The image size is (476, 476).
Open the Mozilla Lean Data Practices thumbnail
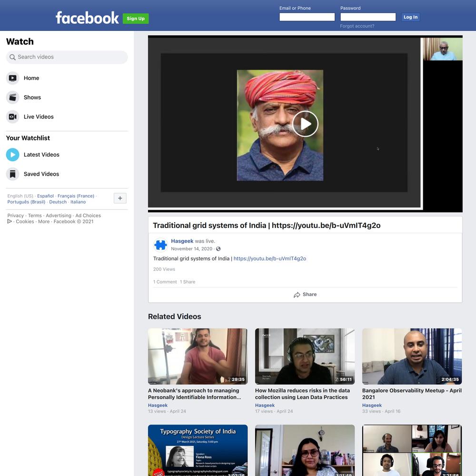[x=305, y=357]
